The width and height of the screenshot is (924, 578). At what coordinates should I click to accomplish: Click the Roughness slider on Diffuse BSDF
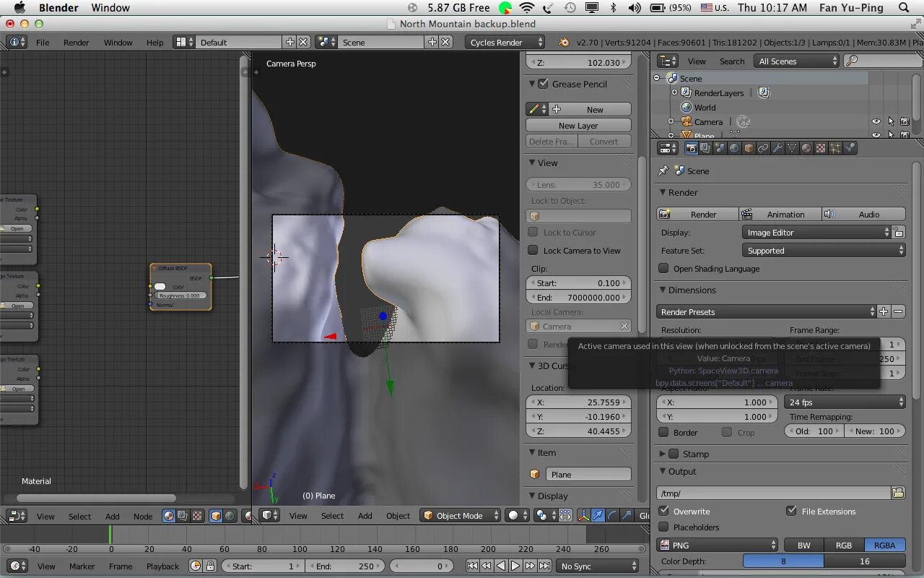pos(180,296)
